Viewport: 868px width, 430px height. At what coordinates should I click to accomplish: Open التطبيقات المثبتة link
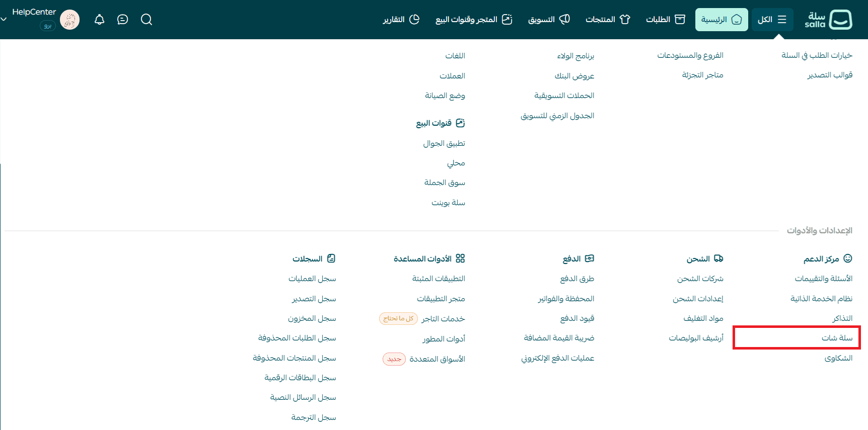coord(439,279)
